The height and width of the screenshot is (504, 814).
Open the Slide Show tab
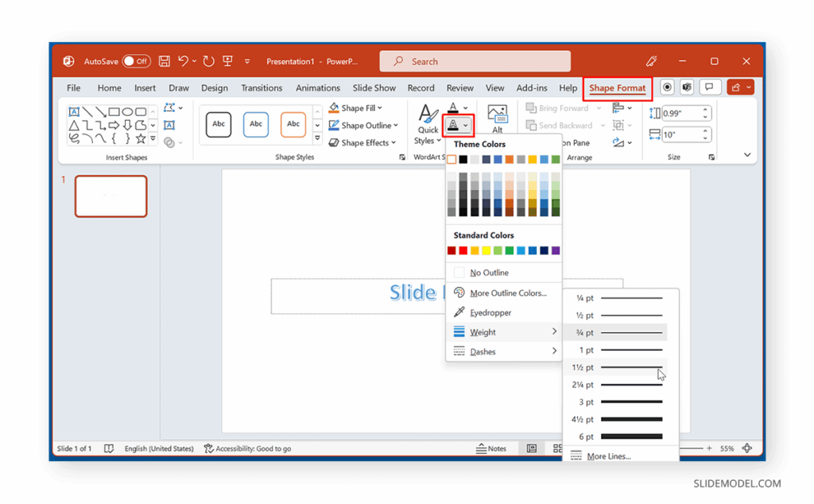coord(374,87)
